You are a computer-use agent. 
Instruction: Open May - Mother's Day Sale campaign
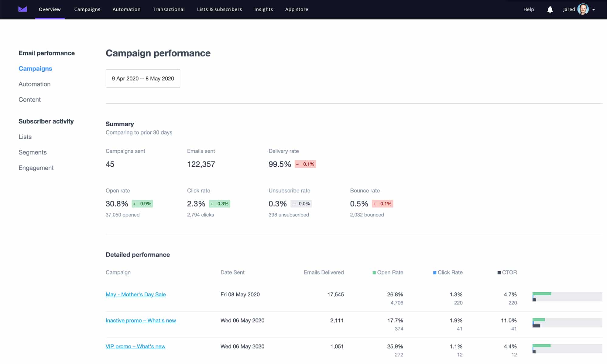coord(136,294)
